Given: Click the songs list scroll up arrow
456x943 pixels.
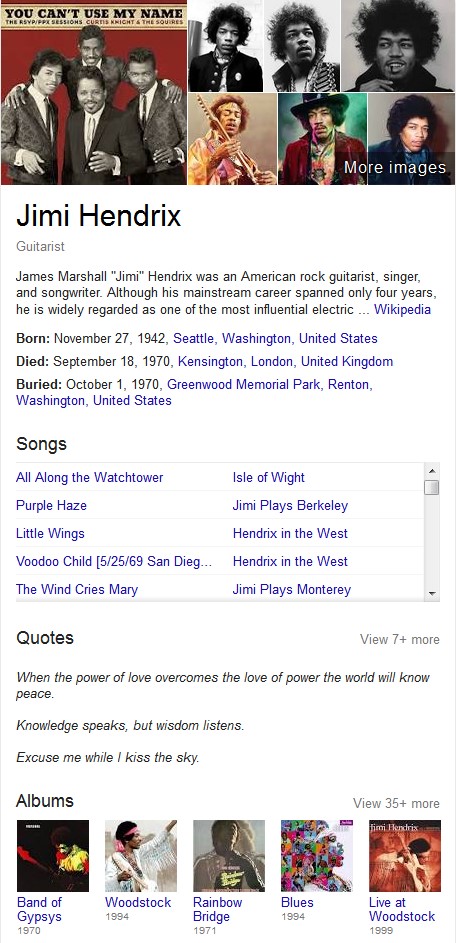Looking at the screenshot, I should 431,470.
